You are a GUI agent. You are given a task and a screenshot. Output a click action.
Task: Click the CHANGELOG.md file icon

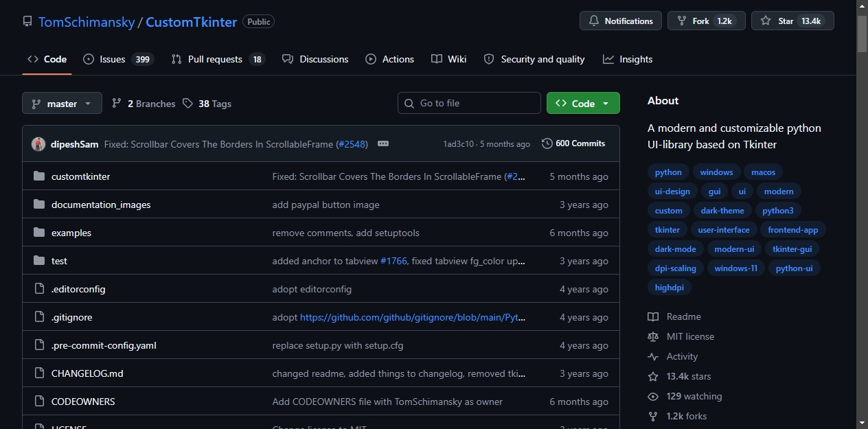click(39, 373)
